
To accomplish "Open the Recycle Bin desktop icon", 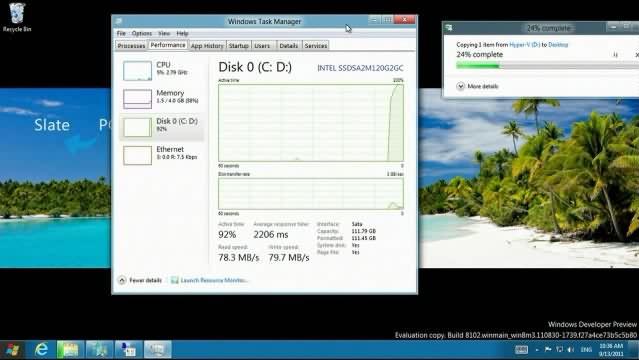I will coord(17,18).
